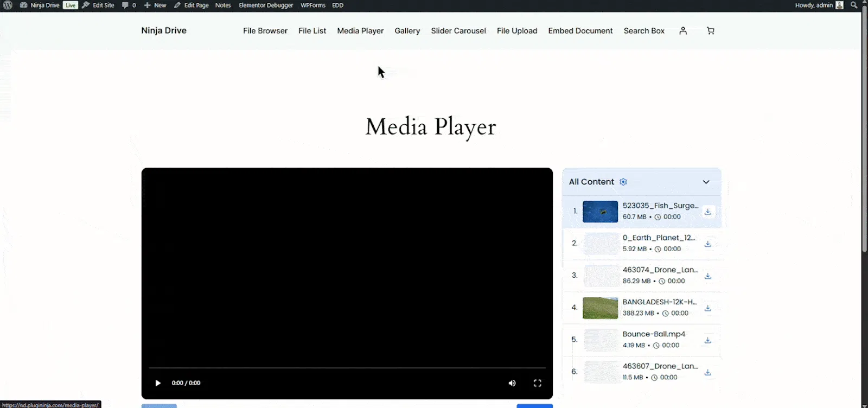Screen dimensions: 868x408
Task: Click the 523035_Fish_Surge thumbnail
Action: pyautogui.click(x=600, y=212)
